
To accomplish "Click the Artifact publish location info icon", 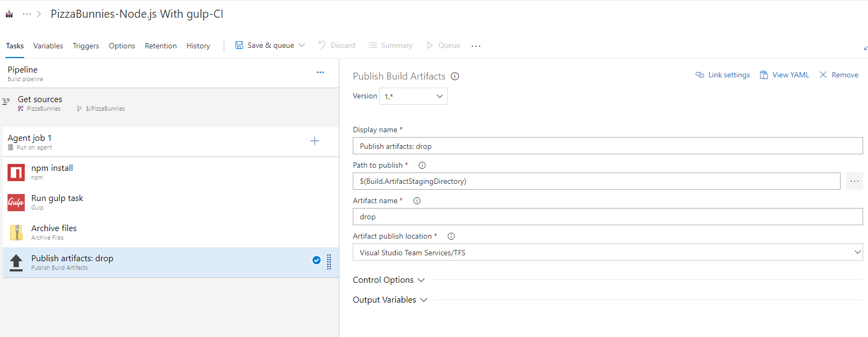I will tap(451, 236).
